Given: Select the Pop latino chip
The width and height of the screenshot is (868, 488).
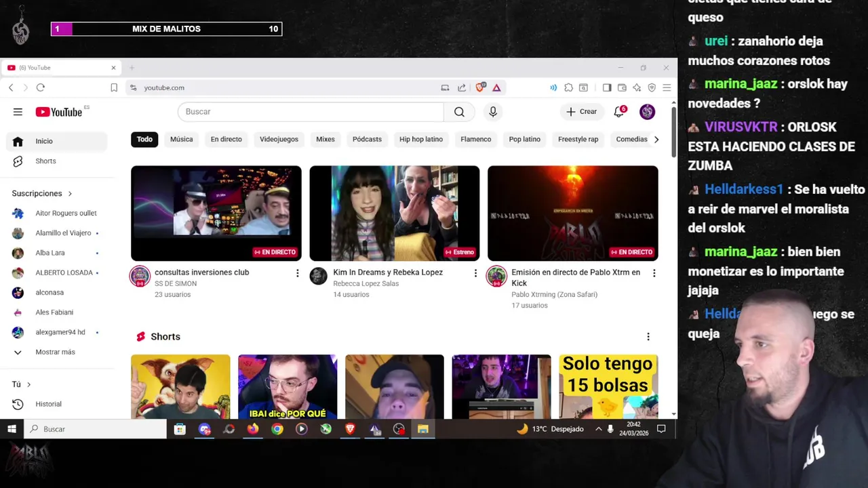Looking at the screenshot, I should tap(525, 139).
